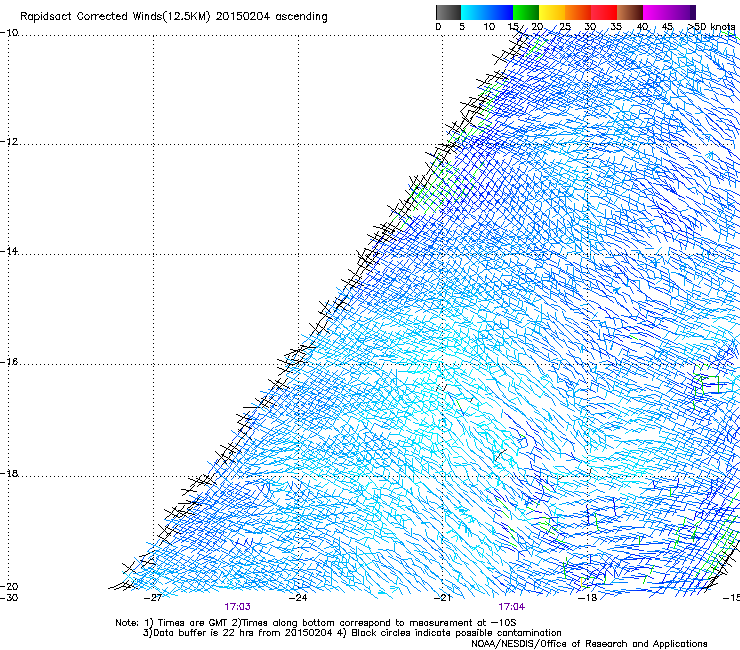Click the date '20150204 ascending' in the title
Image resolution: width=740 pixels, height=650 pixels.
(x=271, y=17)
